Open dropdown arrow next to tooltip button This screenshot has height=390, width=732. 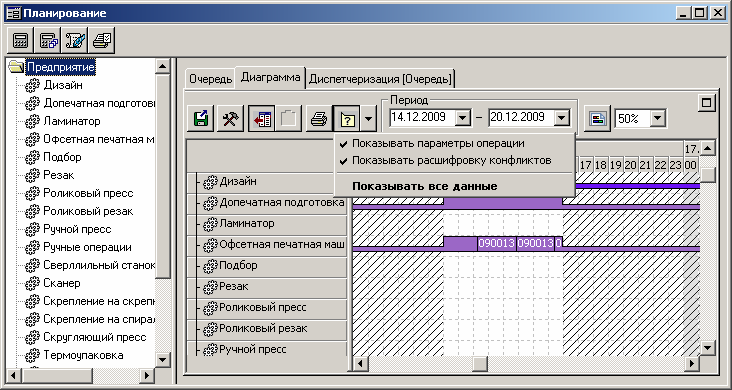click(368, 119)
